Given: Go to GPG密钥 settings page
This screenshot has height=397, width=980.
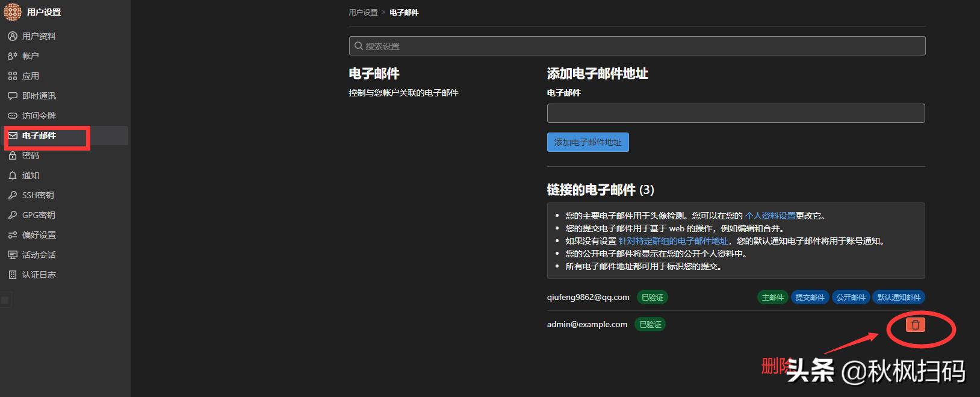Looking at the screenshot, I should pos(65,215).
